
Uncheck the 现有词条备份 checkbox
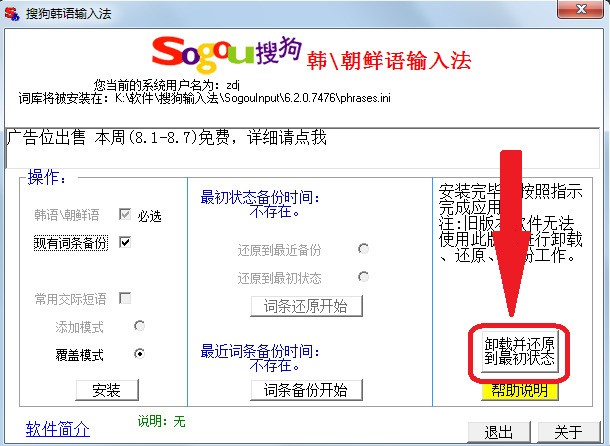pyautogui.click(x=125, y=242)
